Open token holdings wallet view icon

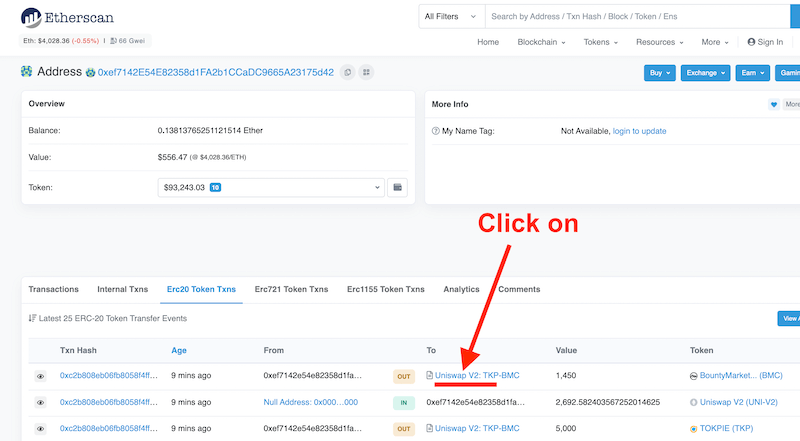click(x=397, y=187)
